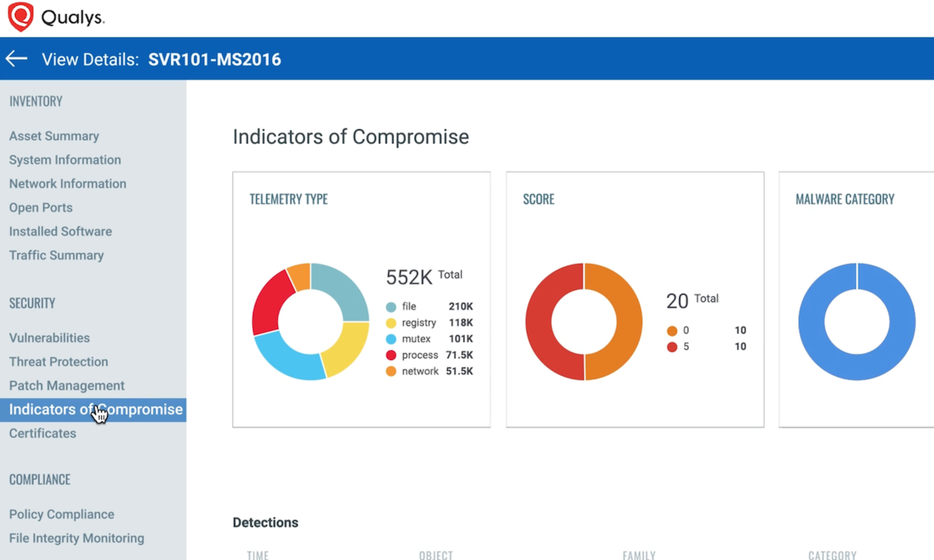Click the file legend color dot
This screenshot has width=934, height=560.
pos(391,307)
